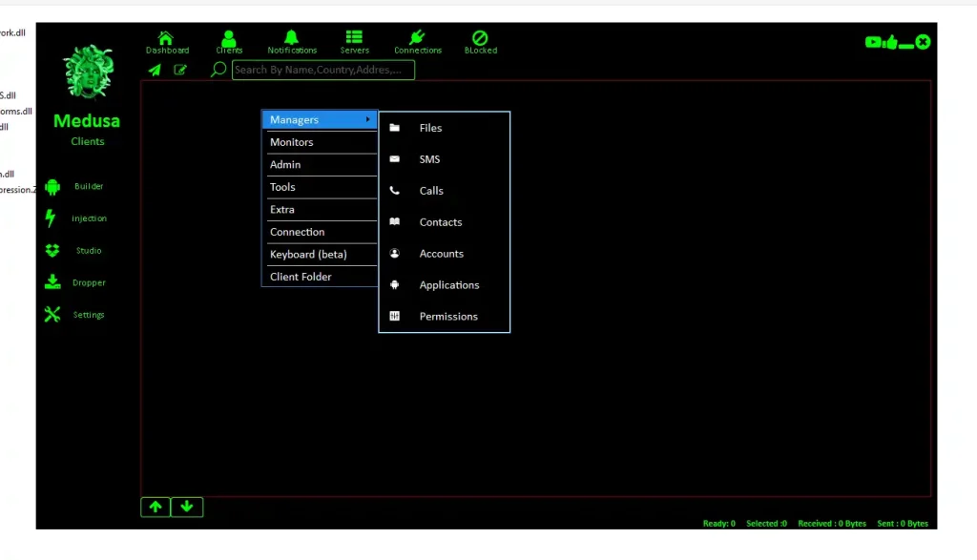This screenshot has height=560, width=977.
Task: Open the Notifications section
Action: pos(292,41)
